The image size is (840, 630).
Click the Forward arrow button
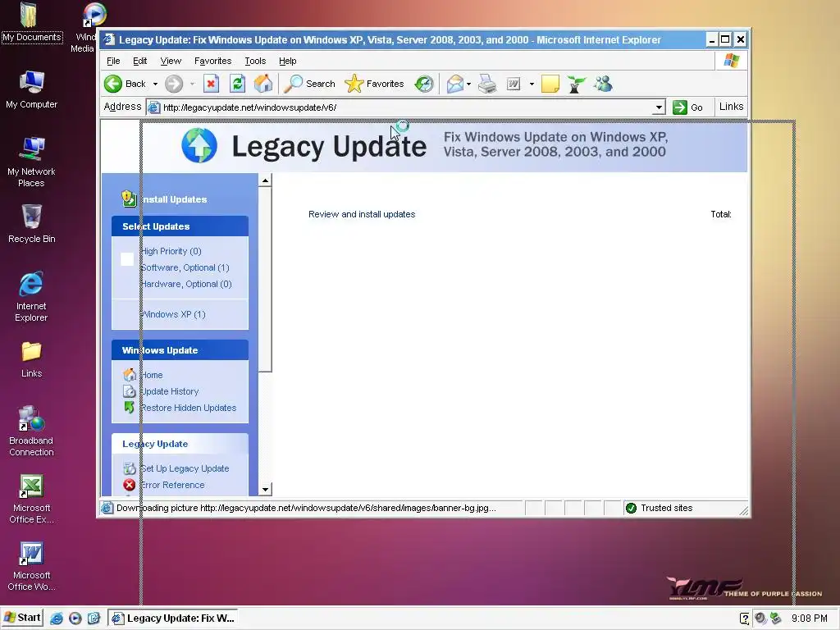tap(174, 84)
